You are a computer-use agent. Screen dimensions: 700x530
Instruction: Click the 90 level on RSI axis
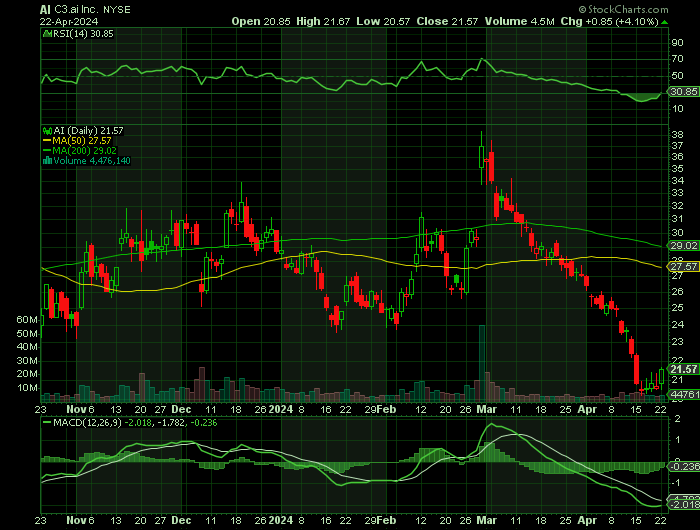click(x=677, y=43)
